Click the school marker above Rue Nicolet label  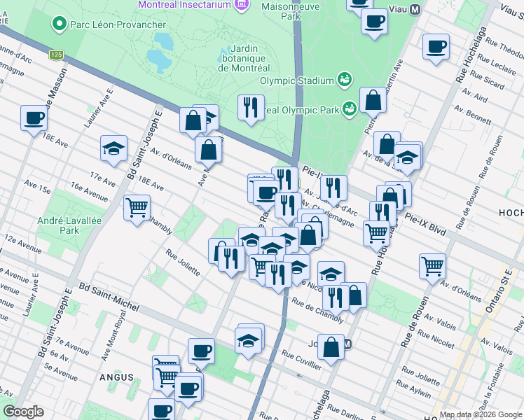pos(331,275)
